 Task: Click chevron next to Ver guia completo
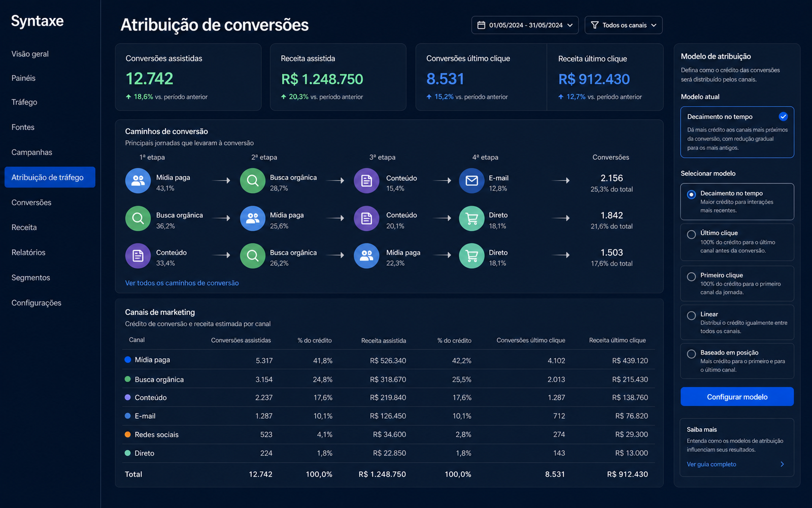point(782,464)
